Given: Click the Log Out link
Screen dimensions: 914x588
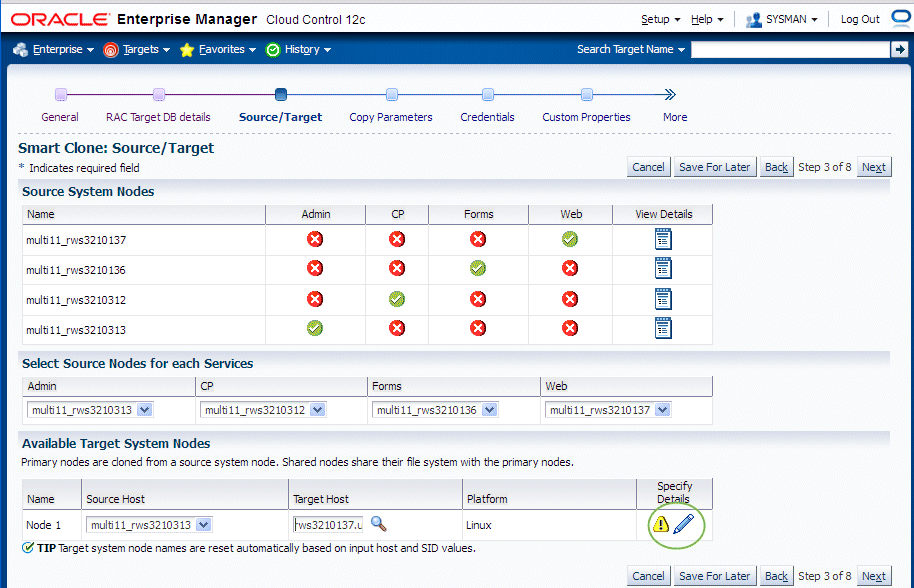Looking at the screenshot, I should (x=860, y=19).
